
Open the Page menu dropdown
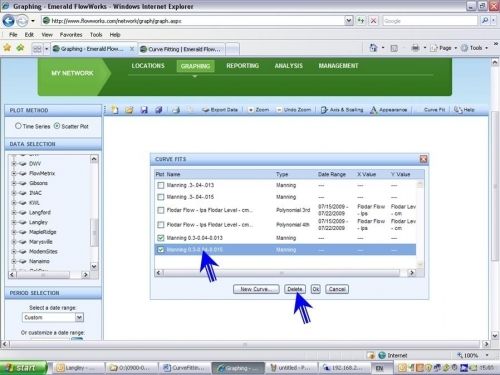pyautogui.click(x=456, y=48)
